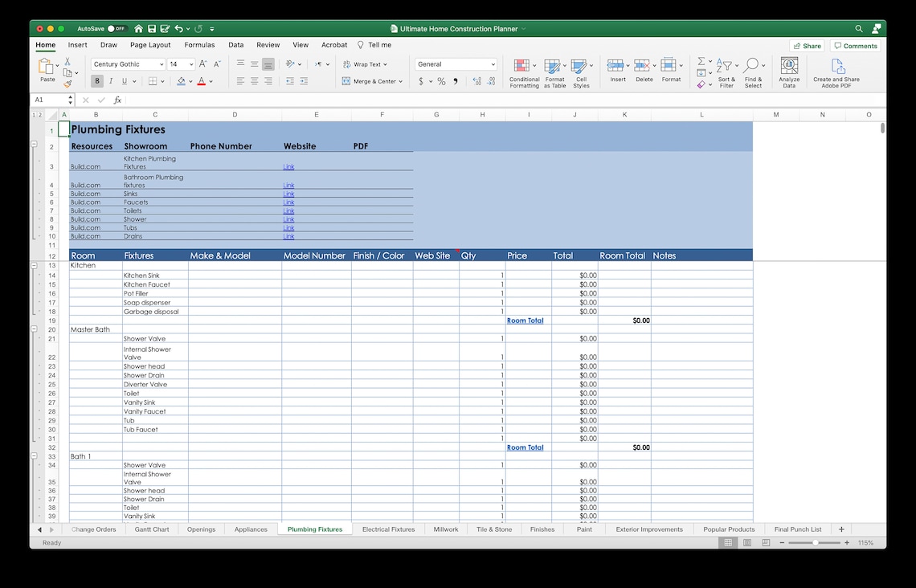Image resolution: width=916 pixels, height=588 pixels.
Task: Click the Paste clipboard icon
Action: 46,67
